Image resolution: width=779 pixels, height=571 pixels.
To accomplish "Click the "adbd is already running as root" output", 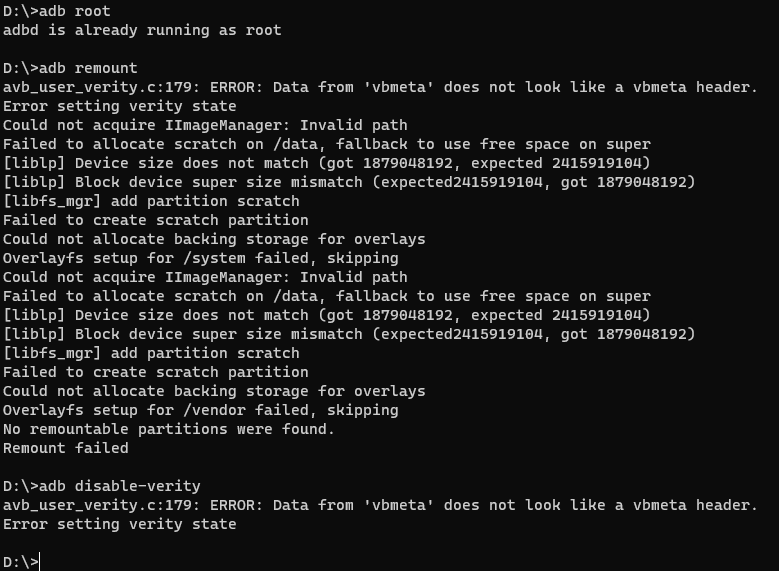I will tap(142, 30).
